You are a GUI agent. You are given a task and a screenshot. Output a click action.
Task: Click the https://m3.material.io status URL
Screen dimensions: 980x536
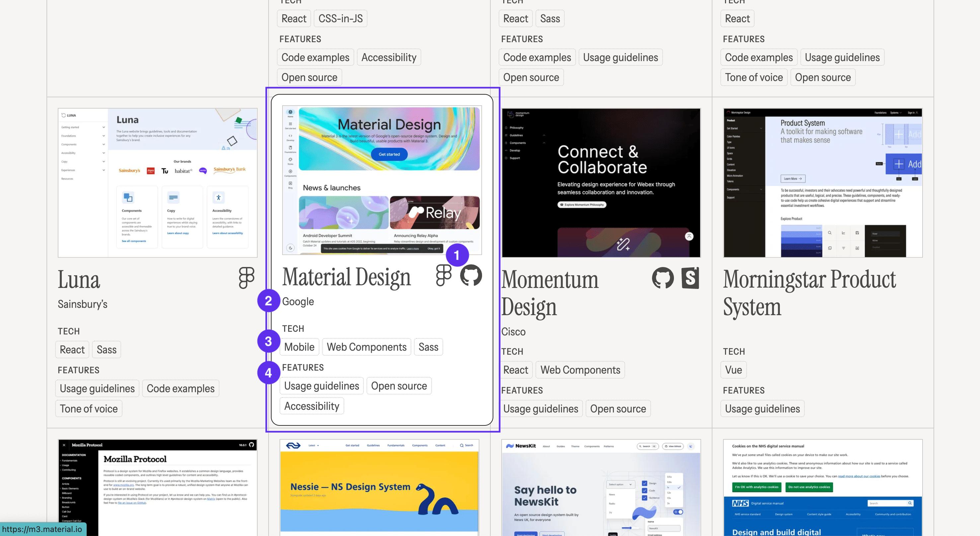click(42, 529)
